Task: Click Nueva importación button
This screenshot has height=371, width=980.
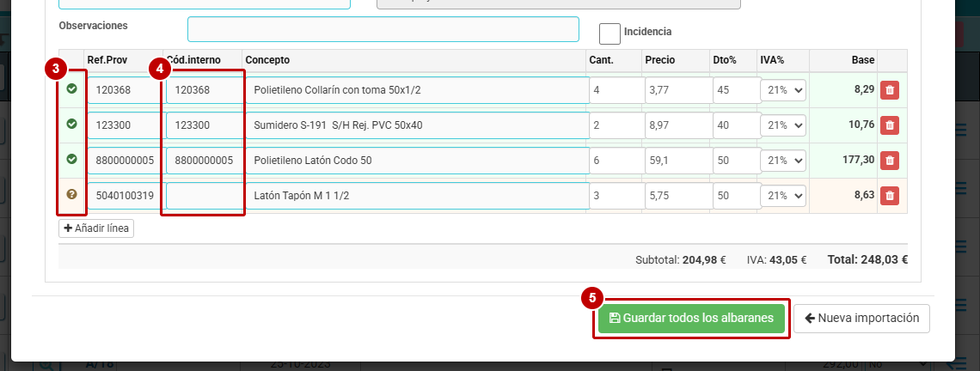Action: (x=861, y=318)
